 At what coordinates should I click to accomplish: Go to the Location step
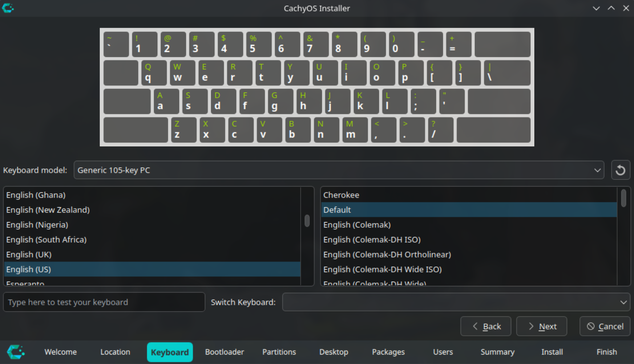click(115, 352)
